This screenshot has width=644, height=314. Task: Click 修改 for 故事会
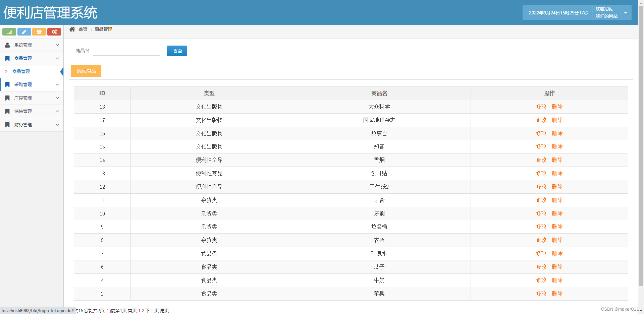point(541,133)
